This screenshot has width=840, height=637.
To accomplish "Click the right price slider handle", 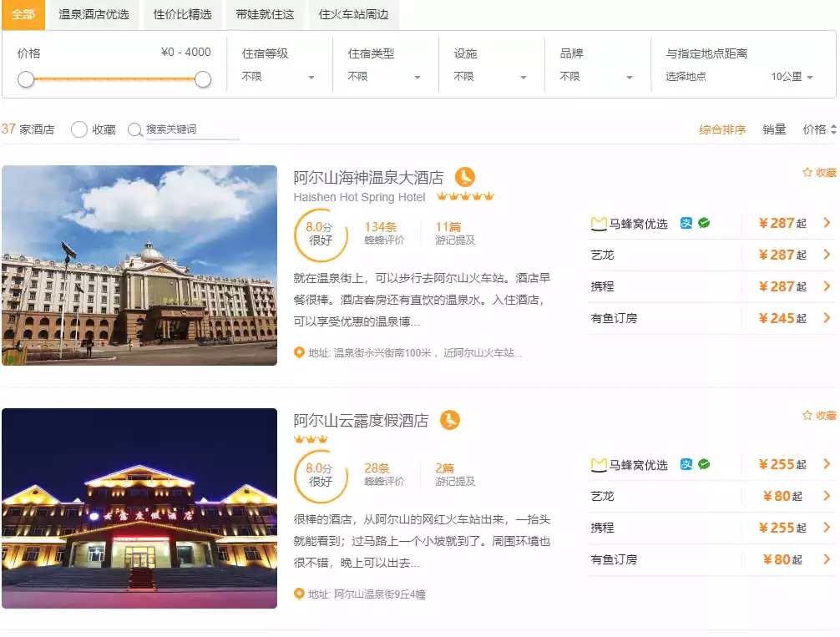I will [203, 79].
